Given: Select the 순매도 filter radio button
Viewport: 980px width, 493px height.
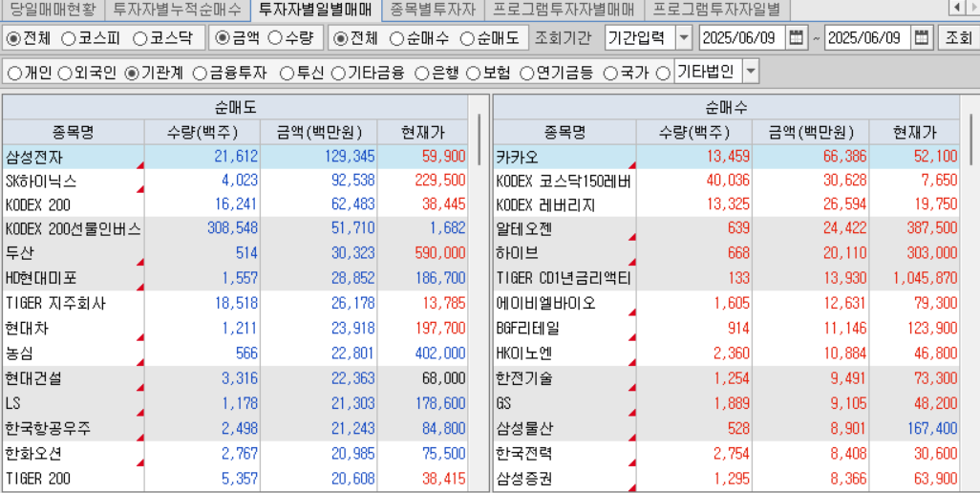Looking at the screenshot, I should pyautogui.click(x=467, y=39).
